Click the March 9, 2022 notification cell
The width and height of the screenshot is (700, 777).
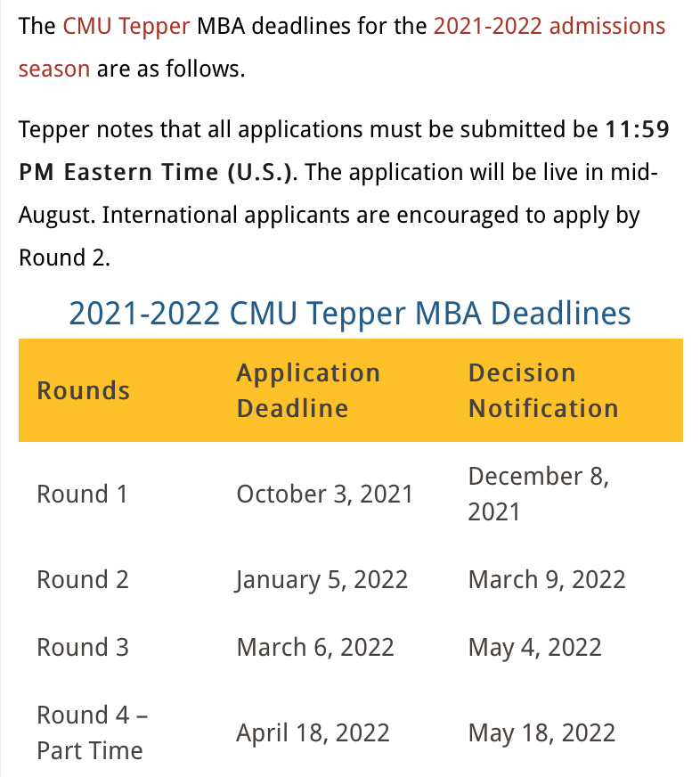pos(547,580)
